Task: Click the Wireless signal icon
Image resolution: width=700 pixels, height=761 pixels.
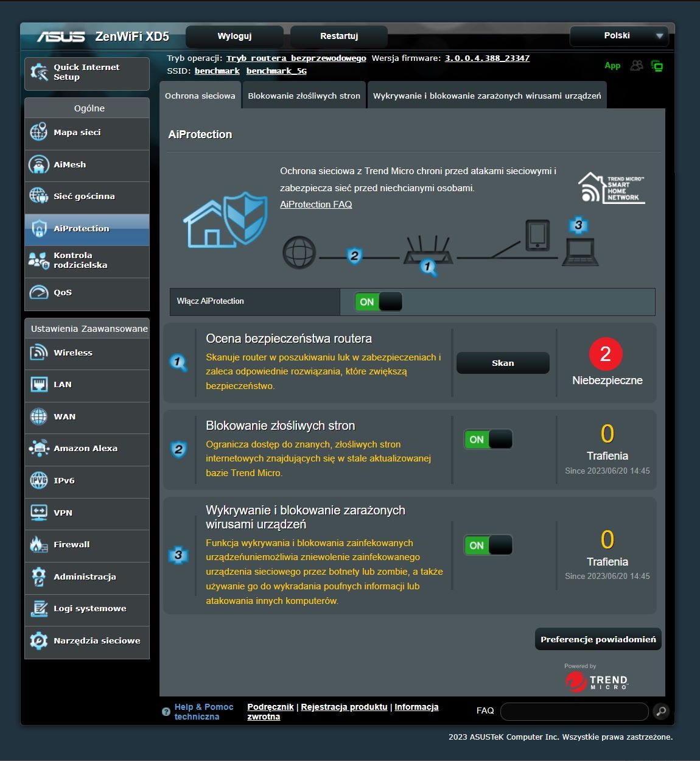Action: tap(39, 352)
